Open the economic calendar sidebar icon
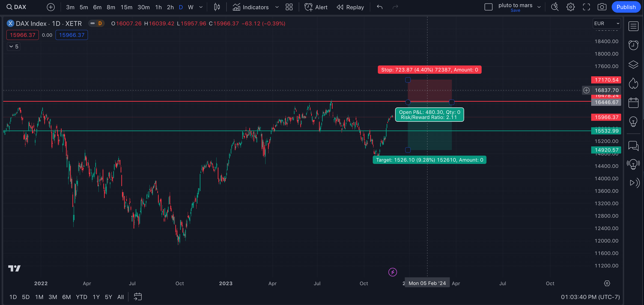Viewport: 644px width, 305px height. pyautogui.click(x=633, y=103)
